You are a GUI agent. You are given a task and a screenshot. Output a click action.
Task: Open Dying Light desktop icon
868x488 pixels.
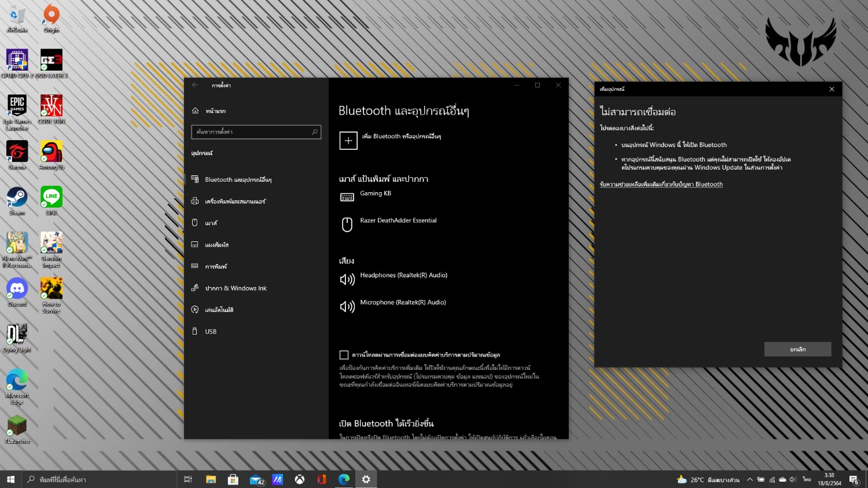click(x=17, y=338)
